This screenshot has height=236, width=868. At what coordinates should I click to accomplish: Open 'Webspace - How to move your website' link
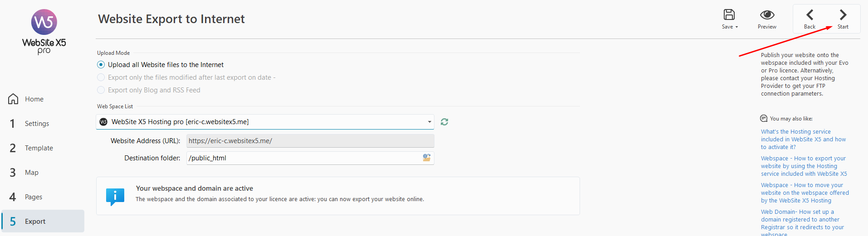click(805, 193)
